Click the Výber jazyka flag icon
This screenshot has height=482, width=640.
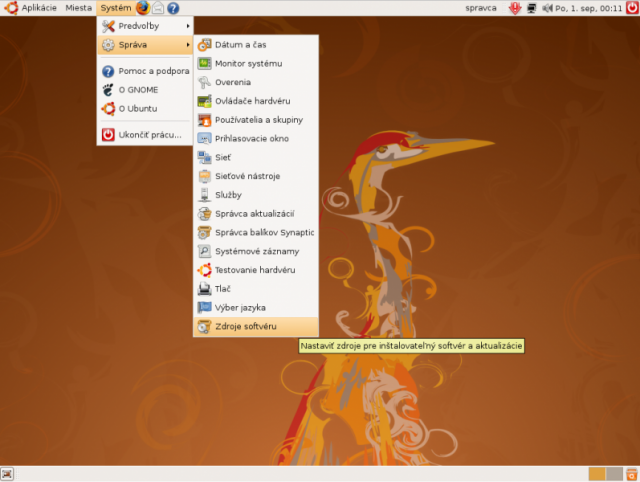coord(204,308)
